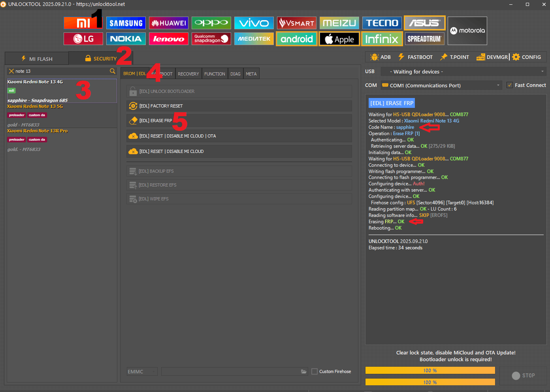
Task: Click the EDL FACTORY RESET button
Action: coord(239,106)
